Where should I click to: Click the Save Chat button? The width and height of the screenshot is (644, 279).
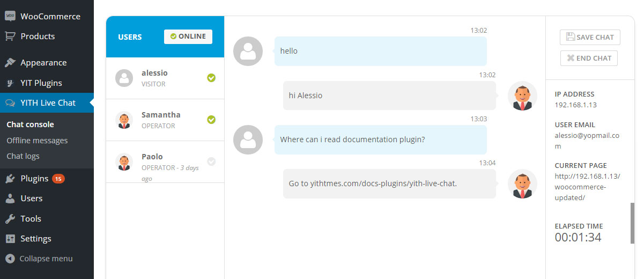[x=590, y=37]
